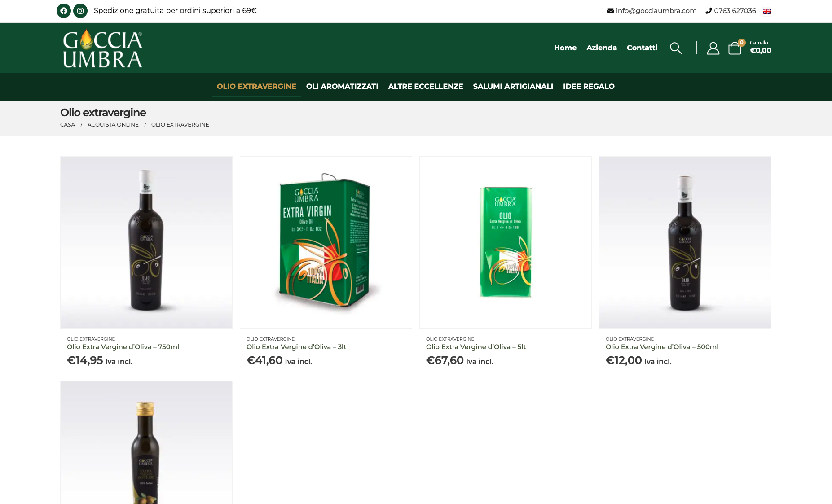
Task: Open the Azienda menu item
Action: point(602,48)
